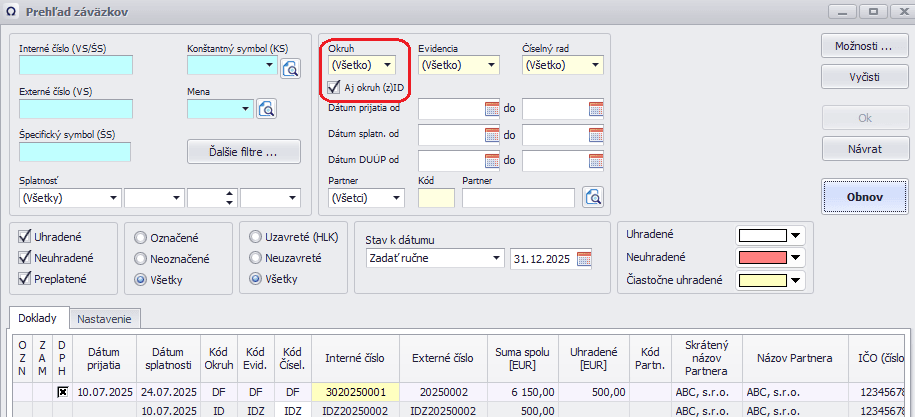Open calendar for Dátum prijatia od
Viewport: 915px width, 417px height.
pyautogui.click(x=492, y=108)
